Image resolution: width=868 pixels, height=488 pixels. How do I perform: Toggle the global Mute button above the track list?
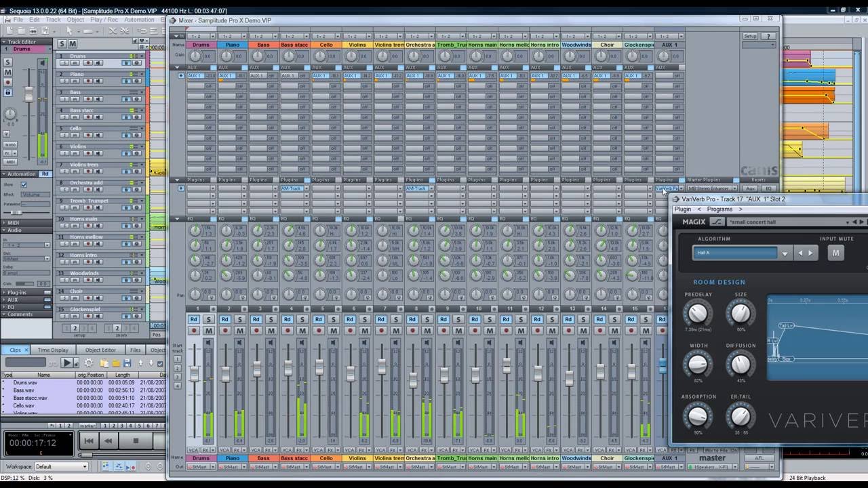[73, 43]
